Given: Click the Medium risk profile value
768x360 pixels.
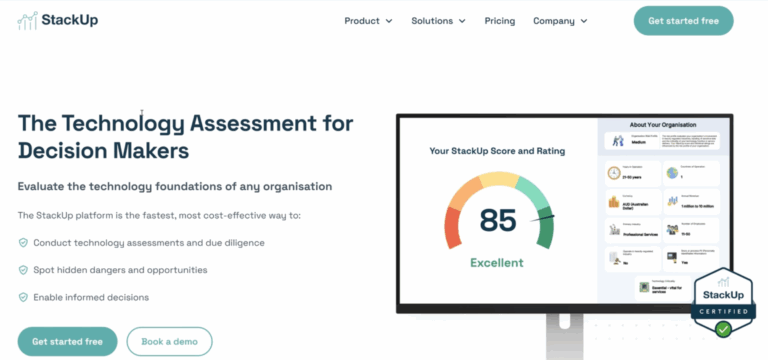Looking at the screenshot, I should [638, 143].
